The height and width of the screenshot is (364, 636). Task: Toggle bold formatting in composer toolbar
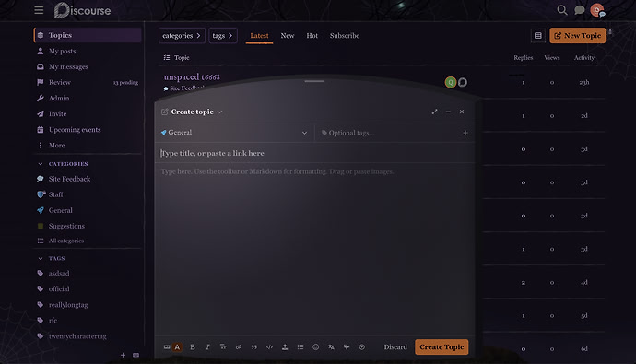coord(193,347)
